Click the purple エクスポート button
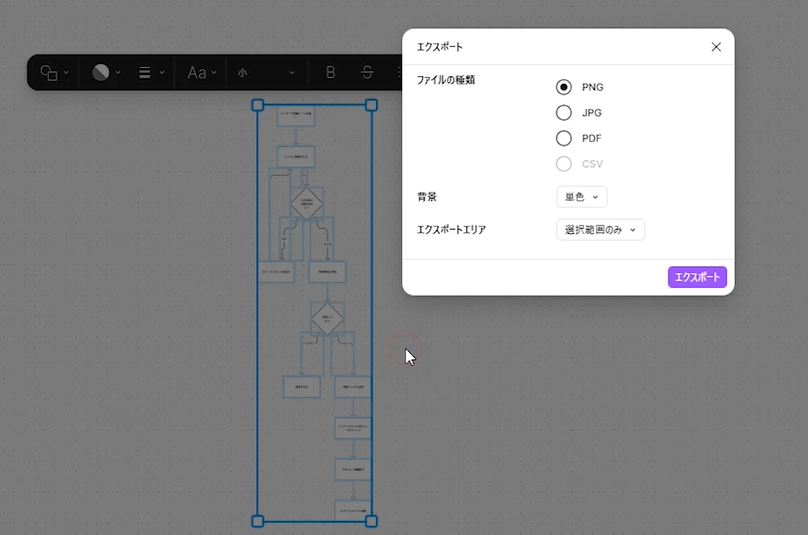The image size is (808, 535). point(697,277)
